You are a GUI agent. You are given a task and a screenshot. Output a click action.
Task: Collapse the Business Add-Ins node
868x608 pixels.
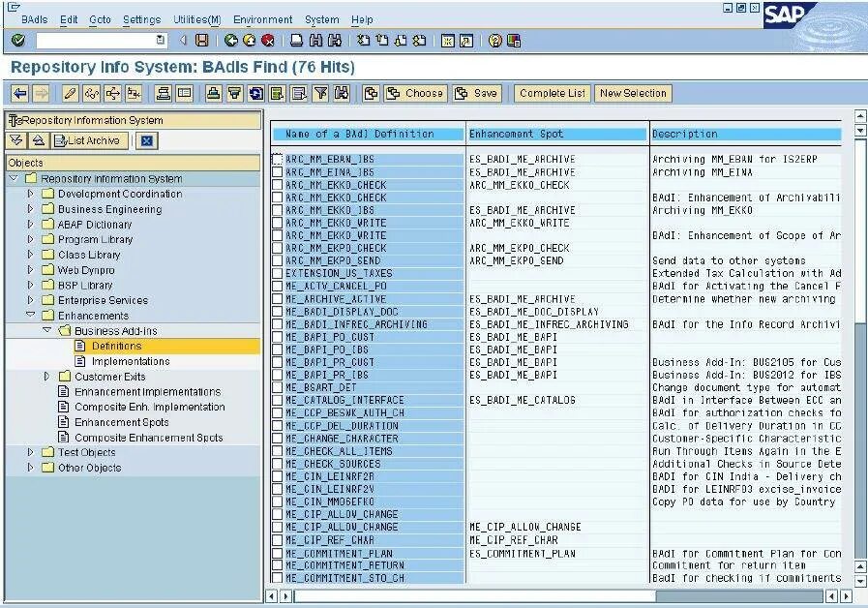(47, 330)
